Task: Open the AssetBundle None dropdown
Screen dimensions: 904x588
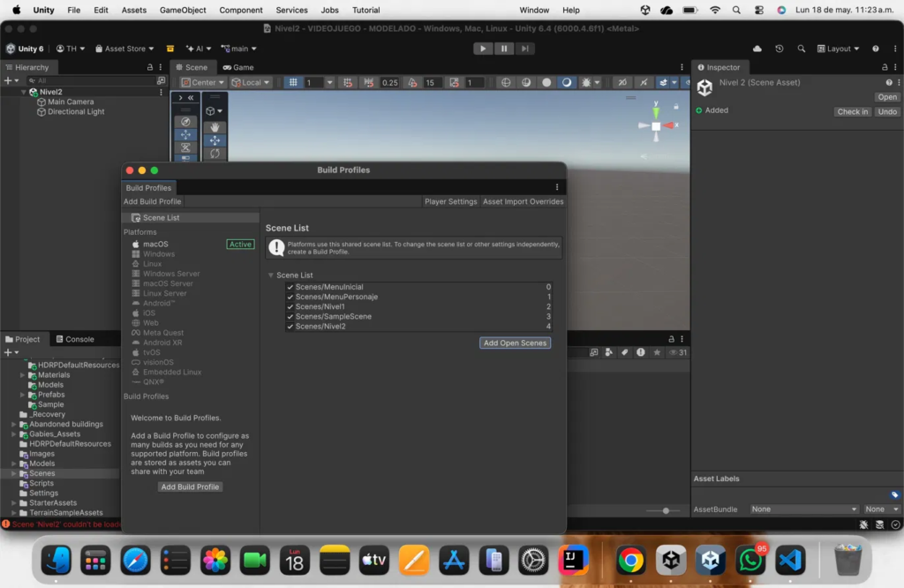Action: [803, 509]
